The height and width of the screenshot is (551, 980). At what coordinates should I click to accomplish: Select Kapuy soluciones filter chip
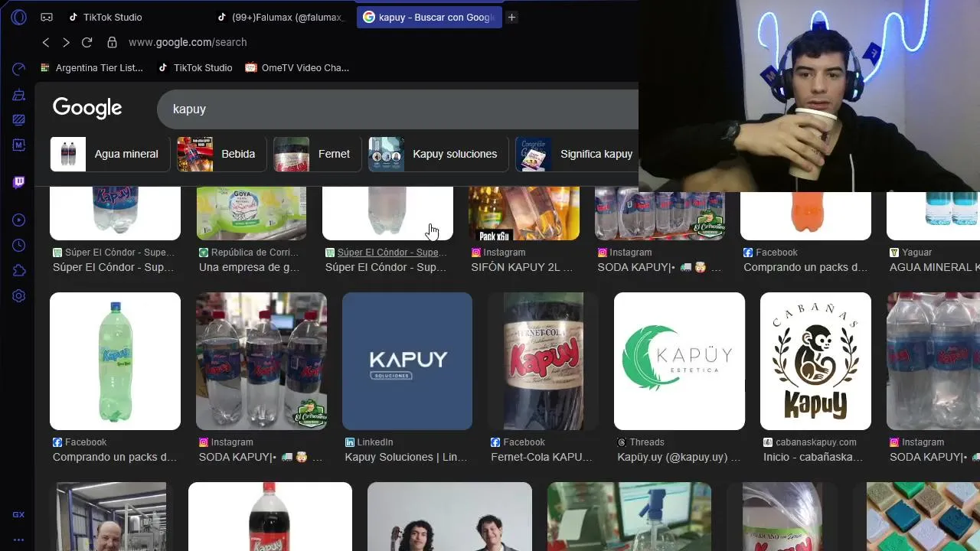438,154
